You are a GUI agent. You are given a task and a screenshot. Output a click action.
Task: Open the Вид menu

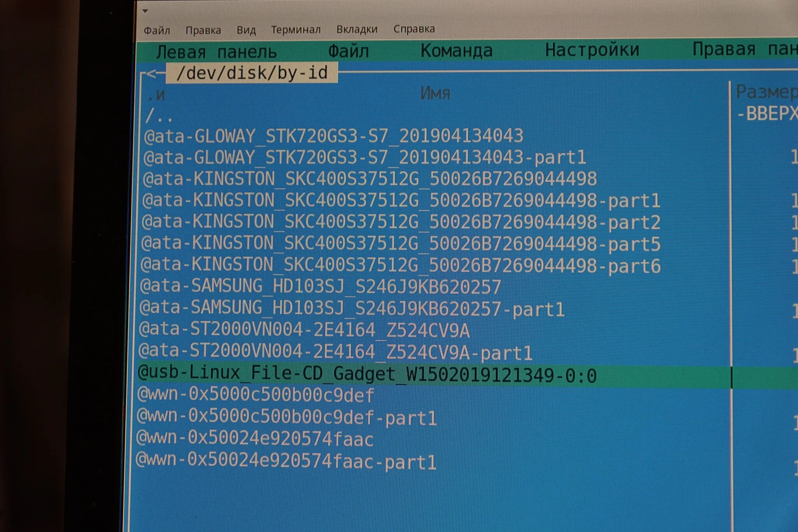pyautogui.click(x=246, y=30)
